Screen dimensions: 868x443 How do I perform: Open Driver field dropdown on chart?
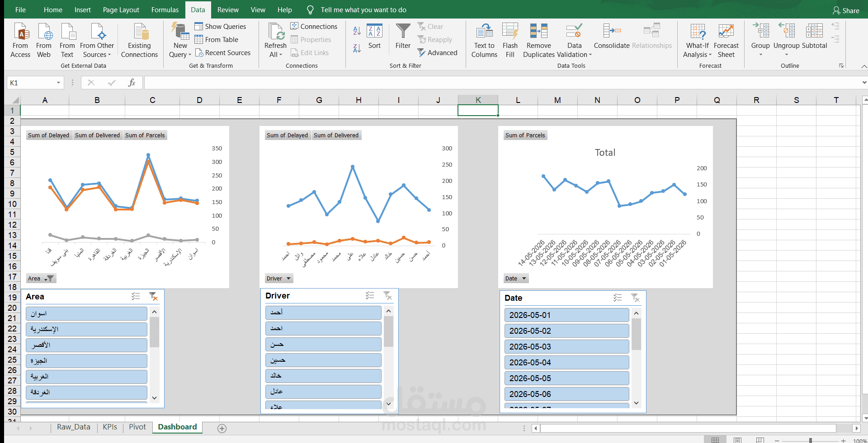[x=279, y=279]
